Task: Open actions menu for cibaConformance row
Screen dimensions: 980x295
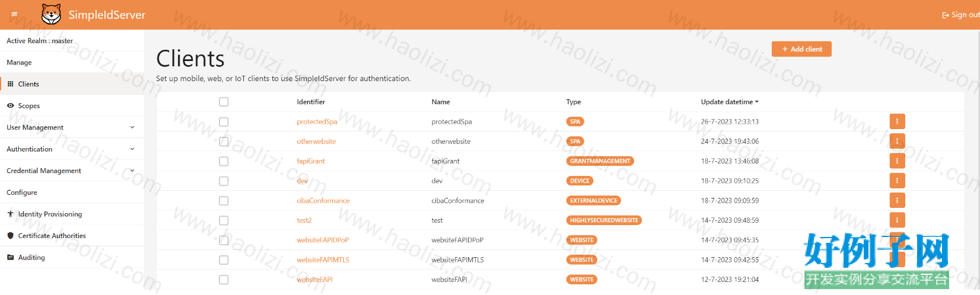Action: point(897,200)
